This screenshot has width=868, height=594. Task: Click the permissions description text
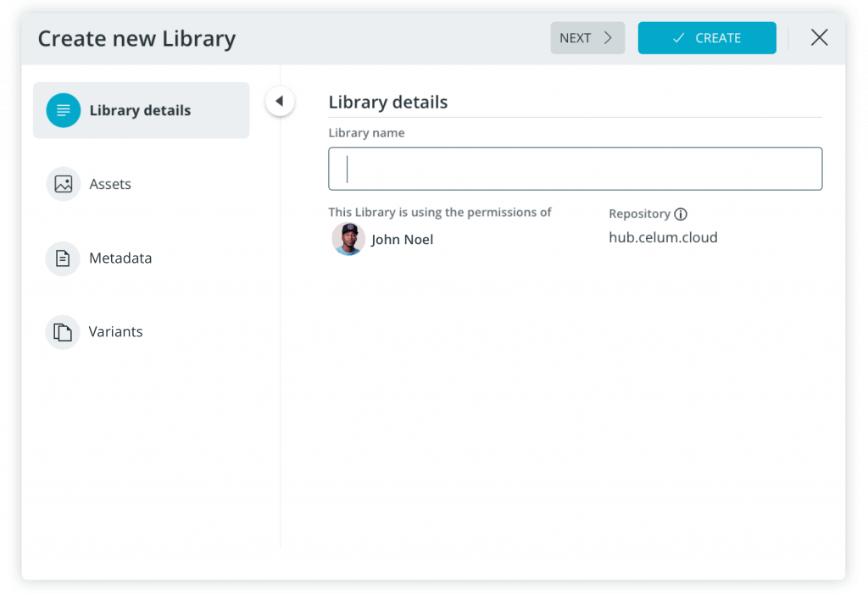pyautogui.click(x=440, y=212)
